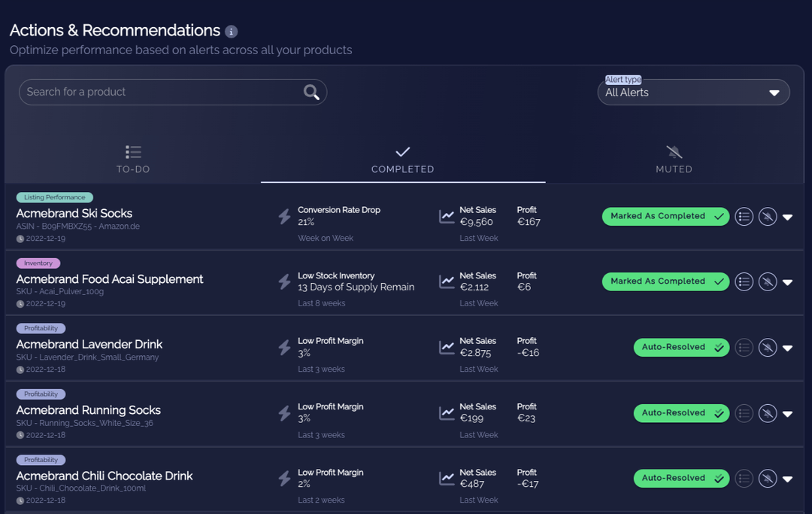Click the chart icon beside Net Sales €2,112

tap(447, 281)
